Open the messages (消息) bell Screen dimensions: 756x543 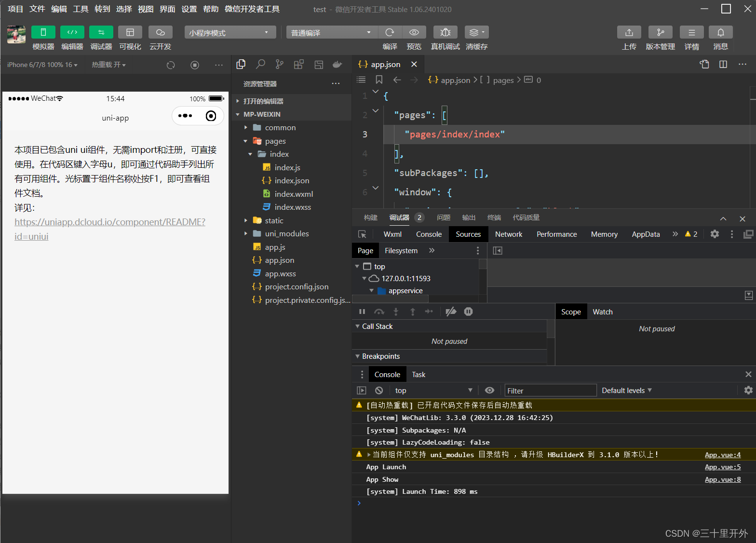point(721,32)
